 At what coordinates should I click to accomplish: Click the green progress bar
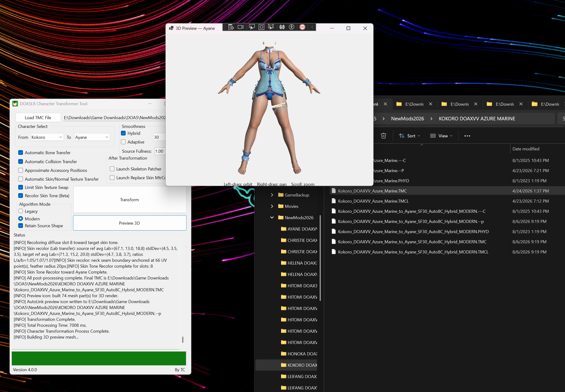pos(99,358)
